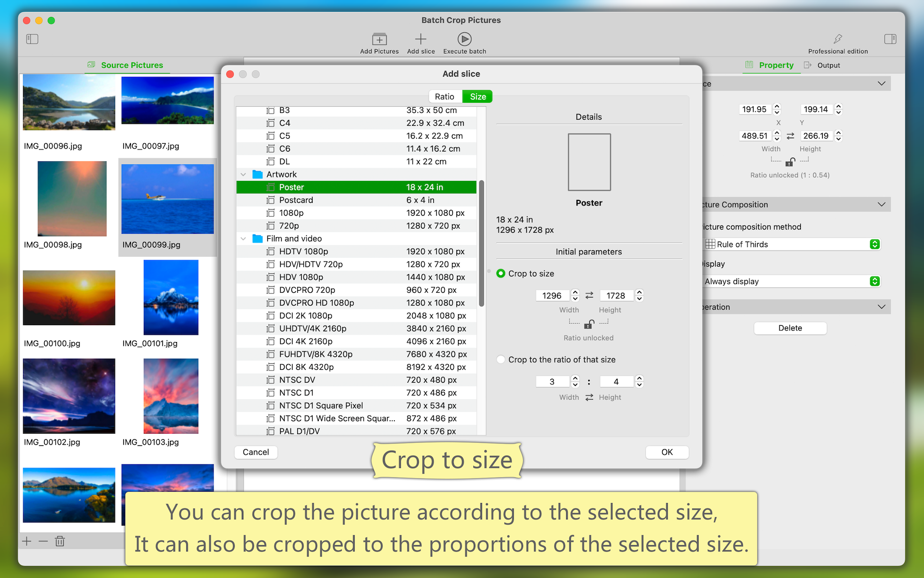Image resolution: width=924 pixels, height=578 pixels.
Task: Click the minus icon below picture list
Action: pos(43,541)
